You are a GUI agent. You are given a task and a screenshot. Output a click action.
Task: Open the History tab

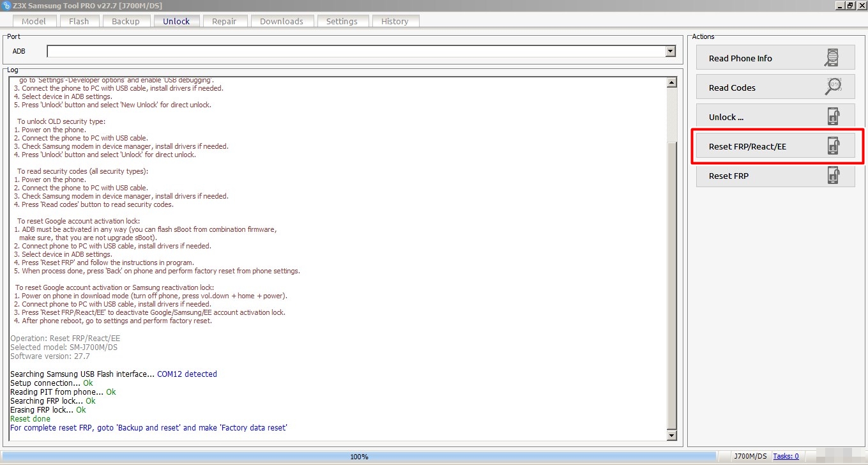point(395,21)
